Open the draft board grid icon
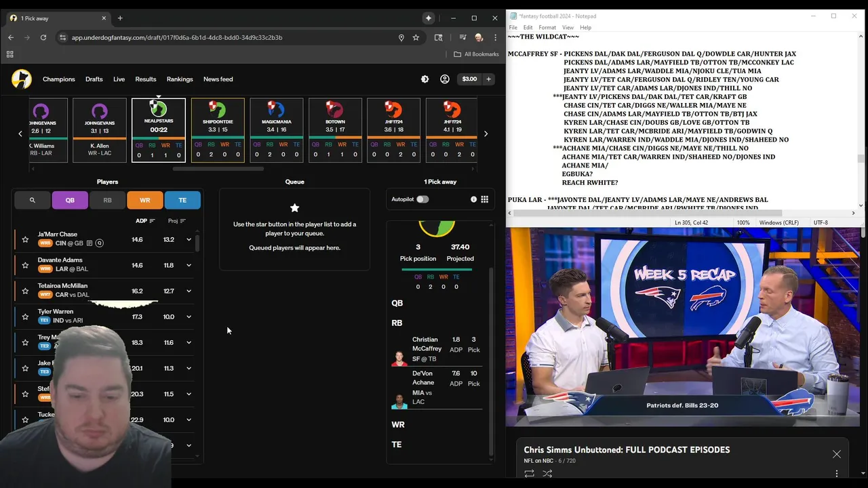This screenshot has width=868, height=488. [x=484, y=199]
